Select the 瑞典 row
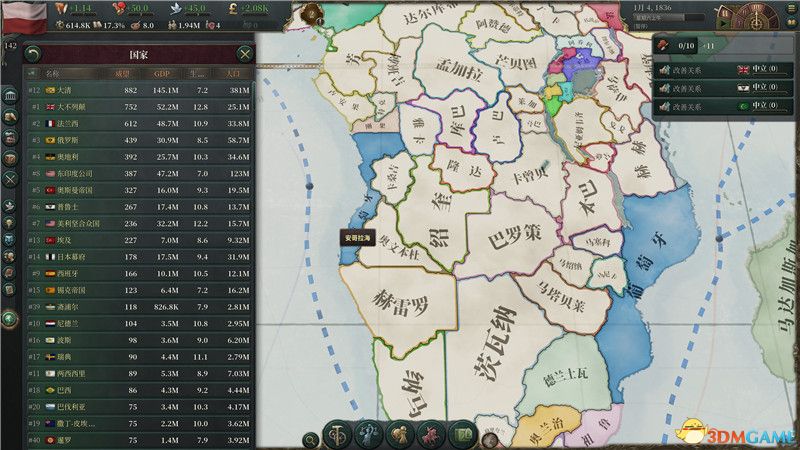This screenshot has height=450, width=800. click(139, 357)
